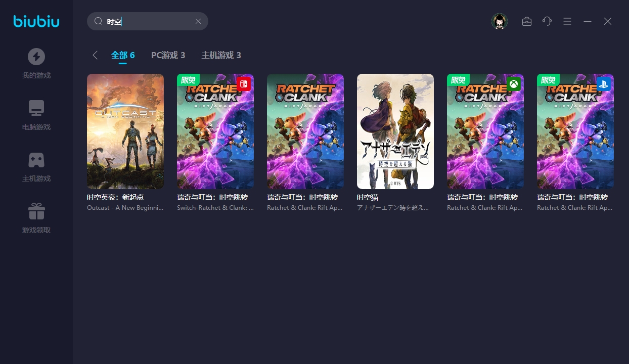
Task: Open the PlayStation Ratchet & Clank cover
Action: [x=575, y=131]
